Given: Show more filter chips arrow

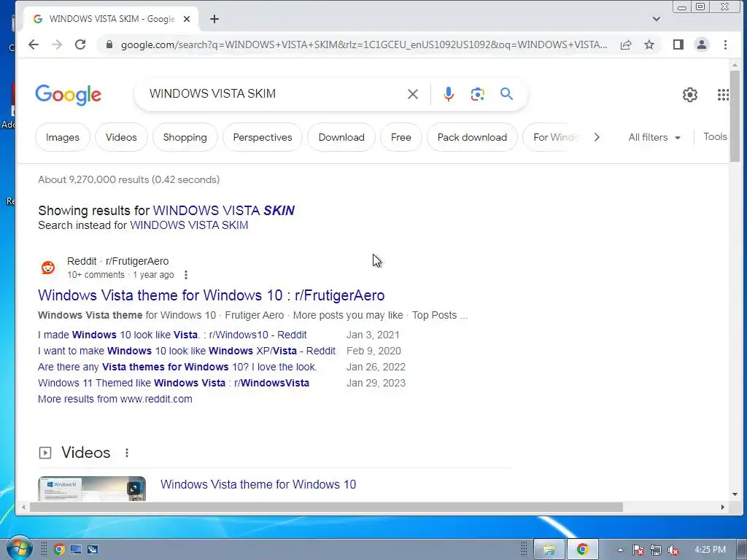Looking at the screenshot, I should (597, 137).
